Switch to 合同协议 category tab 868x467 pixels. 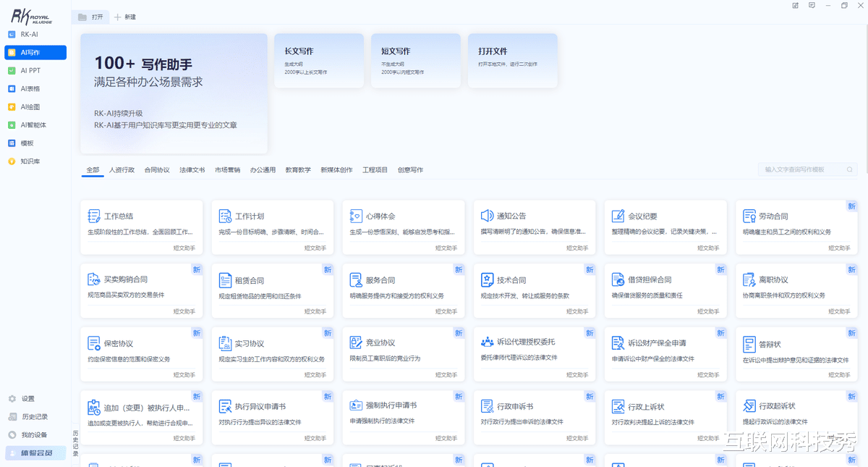click(157, 170)
